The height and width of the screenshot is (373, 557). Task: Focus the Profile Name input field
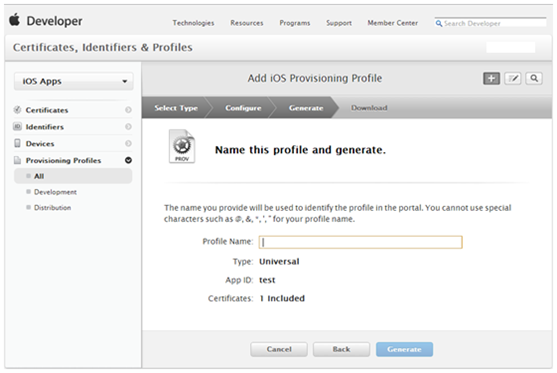[x=360, y=242]
